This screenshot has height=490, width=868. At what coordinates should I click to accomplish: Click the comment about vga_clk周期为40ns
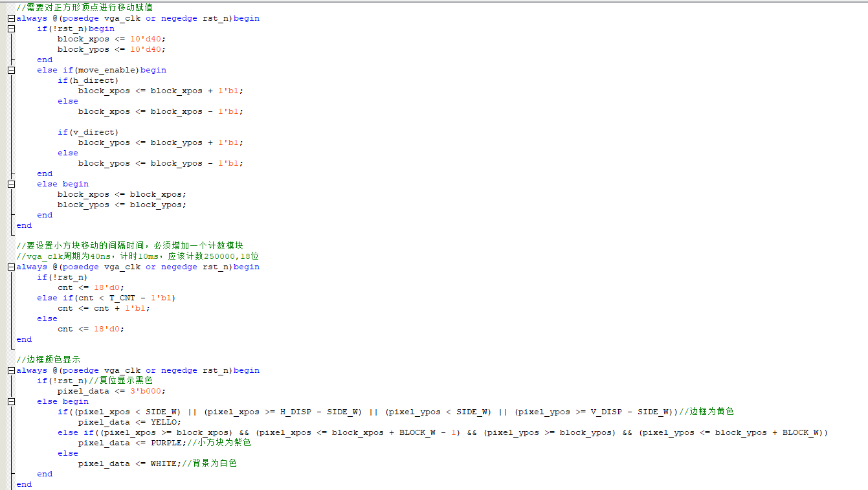coord(137,256)
